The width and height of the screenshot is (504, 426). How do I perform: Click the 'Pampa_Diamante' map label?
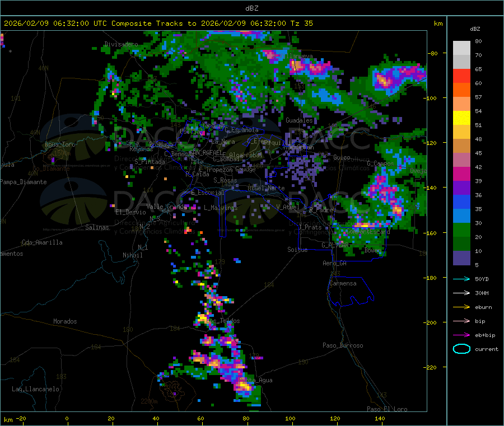click(x=24, y=182)
